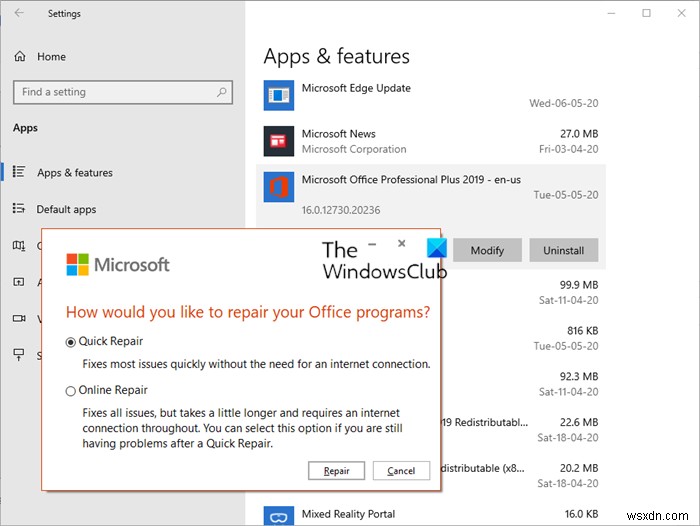700x526 pixels.
Task: Click the Apps & features page heading
Action: (336, 57)
